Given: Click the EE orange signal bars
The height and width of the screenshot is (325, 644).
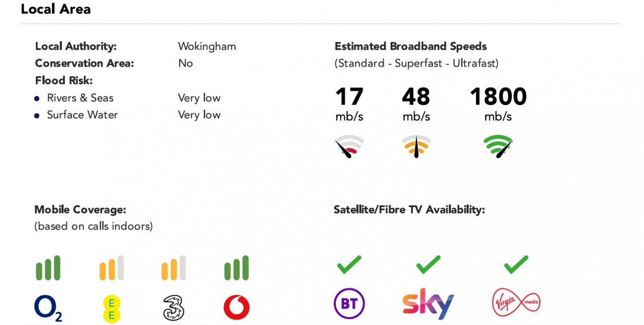Looking at the screenshot, I should pos(111,268).
